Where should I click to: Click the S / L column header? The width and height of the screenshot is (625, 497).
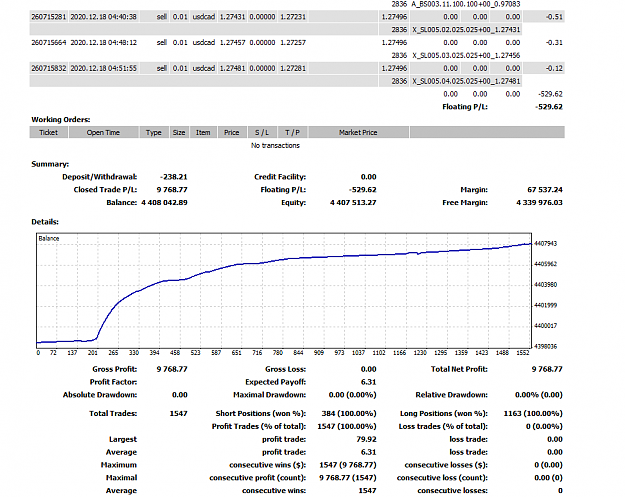click(262, 132)
